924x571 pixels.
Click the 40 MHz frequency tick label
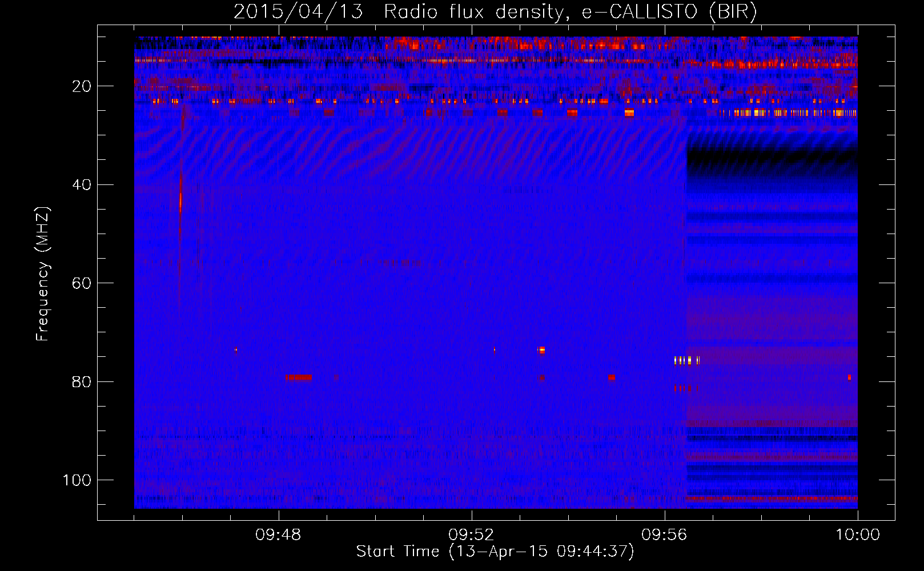82,185
